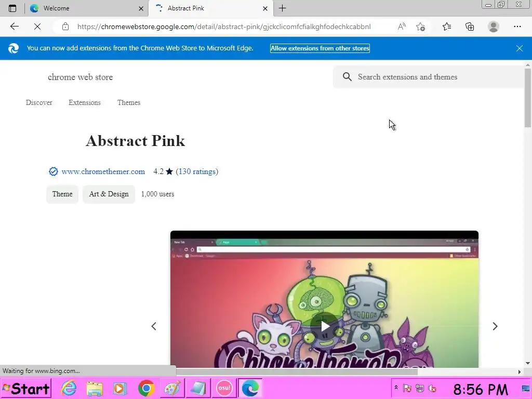Viewport: 532px width, 399px height.
Task: Open the media player taskbar icon
Action: (120, 389)
